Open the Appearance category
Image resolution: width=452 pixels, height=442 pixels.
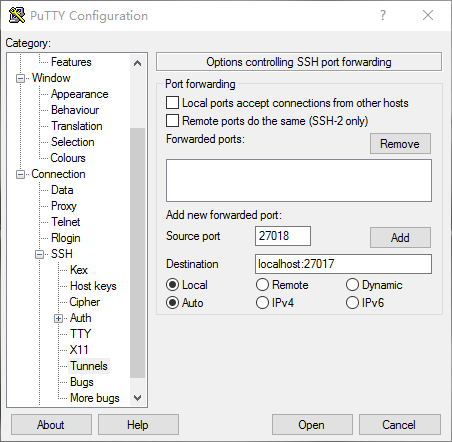(x=80, y=94)
